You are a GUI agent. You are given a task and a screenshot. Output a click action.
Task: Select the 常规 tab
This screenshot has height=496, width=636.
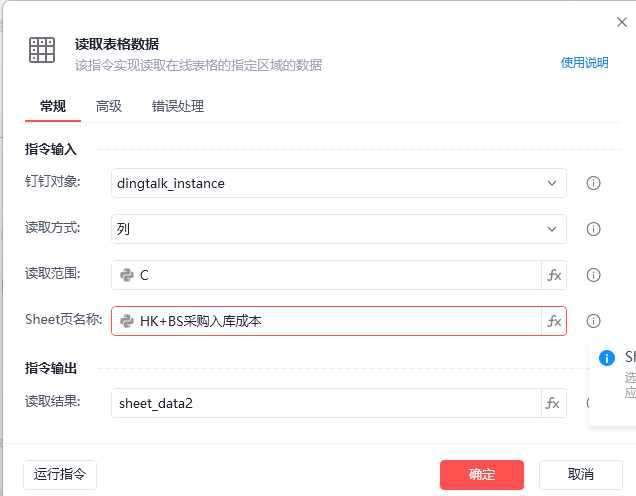[x=53, y=106]
